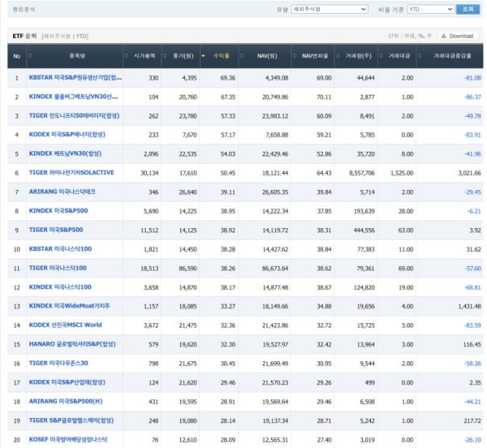The image size is (487, 448).
Task: Open KODEX 선진국MSCI World link
Action: pyautogui.click(x=66, y=325)
